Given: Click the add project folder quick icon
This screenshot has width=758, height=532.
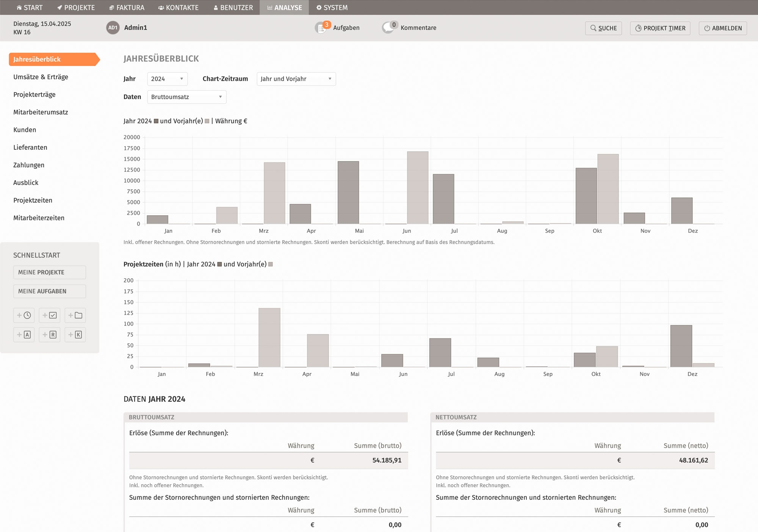Looking at the screenshot, I should (x=75, y=315).
